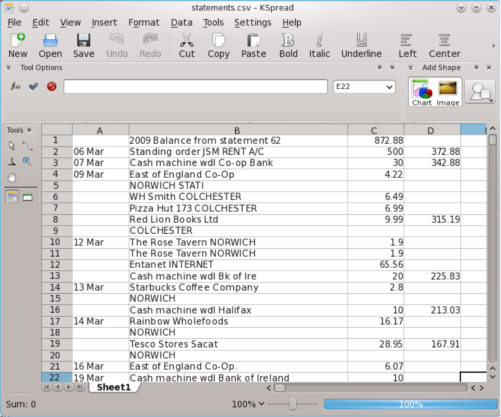Open the cell reference E22 dropdown
This screenshot has height=417, width=501.
coord(389,87)
